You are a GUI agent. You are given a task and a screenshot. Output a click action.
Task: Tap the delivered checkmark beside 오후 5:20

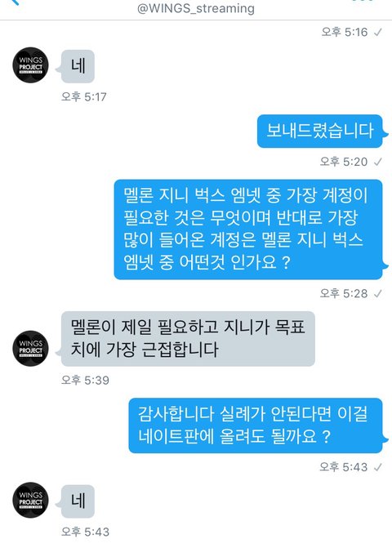pyautogui.click(x=377, y=162)
